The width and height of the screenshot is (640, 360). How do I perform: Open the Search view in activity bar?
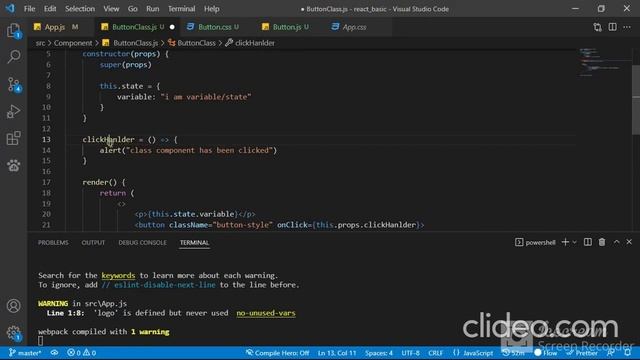pyautogui.click(x=13, y=57)
